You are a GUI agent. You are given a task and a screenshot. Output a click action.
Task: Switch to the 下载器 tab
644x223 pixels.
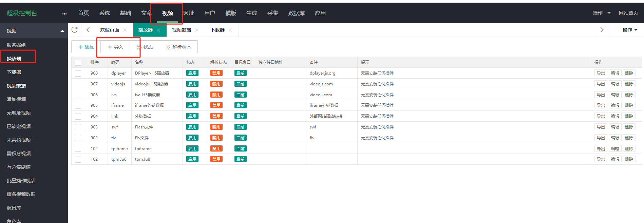217,30
